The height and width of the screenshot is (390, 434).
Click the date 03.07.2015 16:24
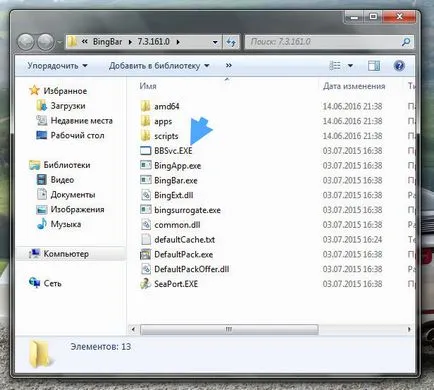pos(352,239)
